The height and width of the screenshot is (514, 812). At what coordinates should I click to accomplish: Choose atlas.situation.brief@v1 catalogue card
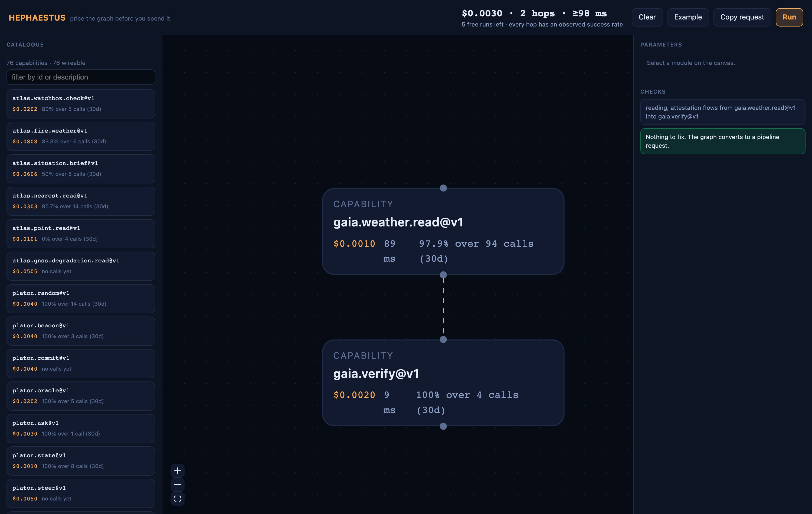81,169
